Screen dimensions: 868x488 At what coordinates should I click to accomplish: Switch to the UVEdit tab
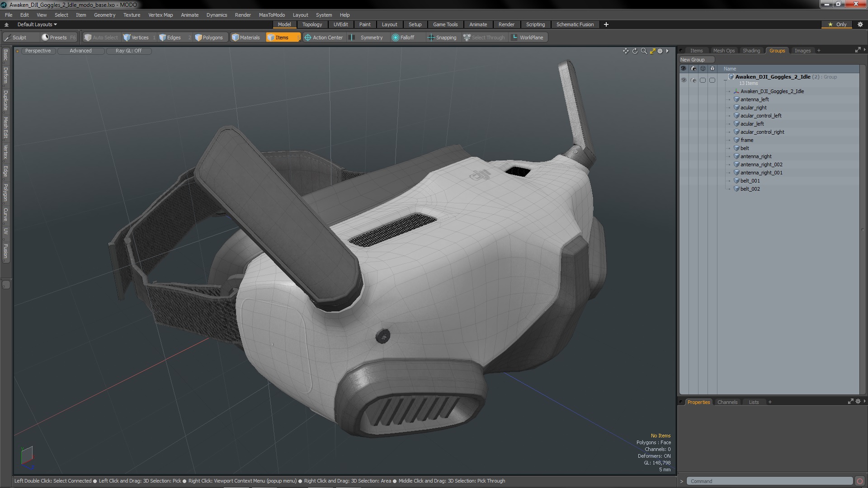(x=340, y=24)
